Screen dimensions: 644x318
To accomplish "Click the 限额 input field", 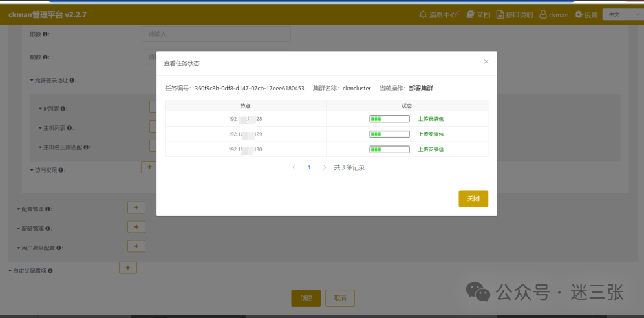I will [216, 34].
